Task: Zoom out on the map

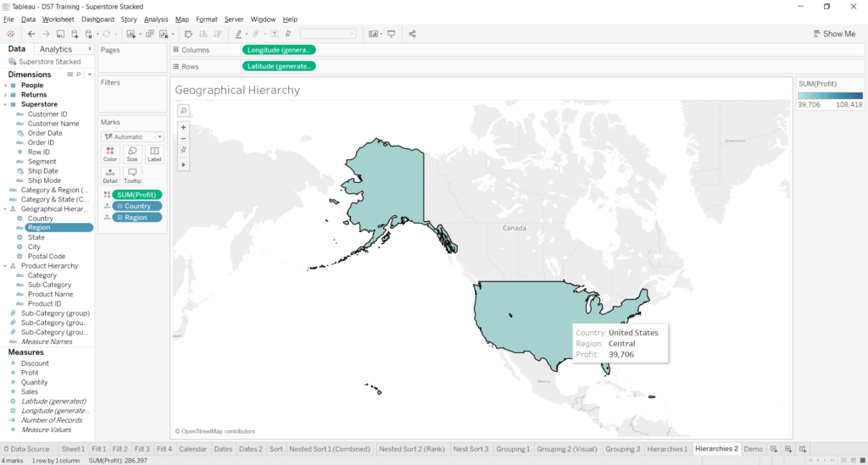Action: click(183, 138)
